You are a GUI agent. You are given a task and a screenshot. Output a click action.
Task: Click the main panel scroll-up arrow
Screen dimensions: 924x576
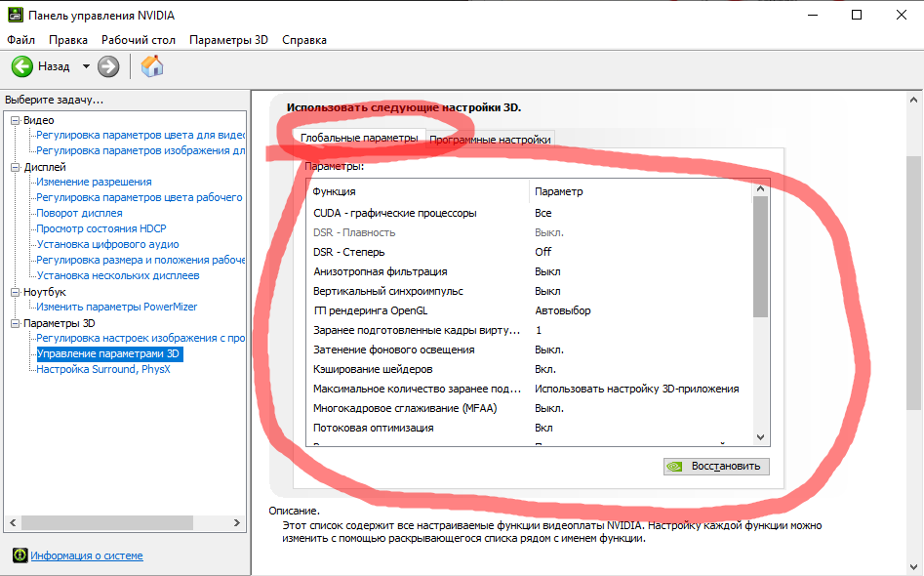pos(913,100)
